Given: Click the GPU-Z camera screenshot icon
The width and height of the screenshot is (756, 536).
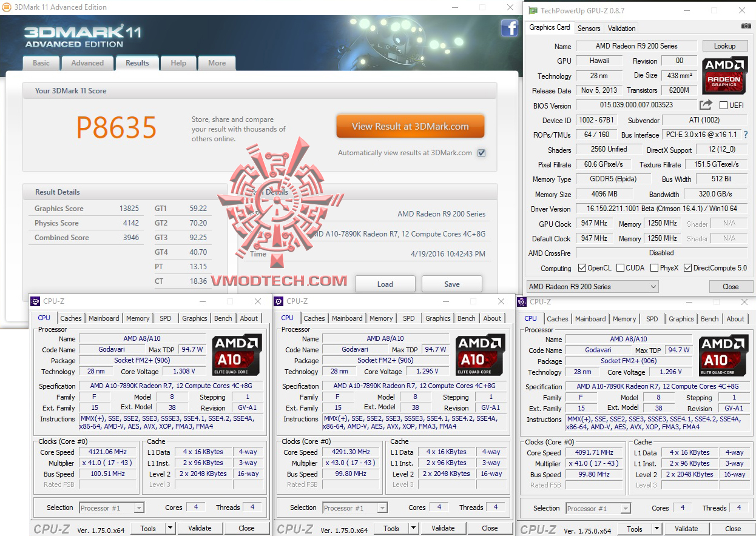Looking at the screenshot, I should pos(746,26).
